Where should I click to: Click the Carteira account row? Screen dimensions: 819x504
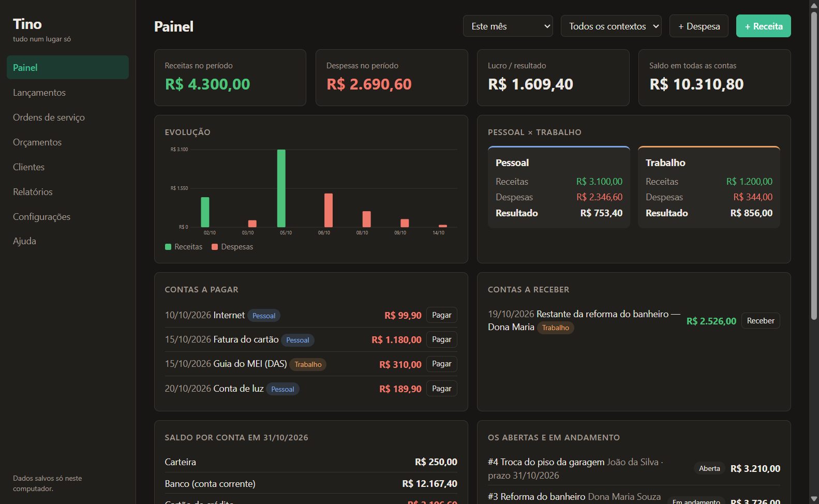click(311, 462)
